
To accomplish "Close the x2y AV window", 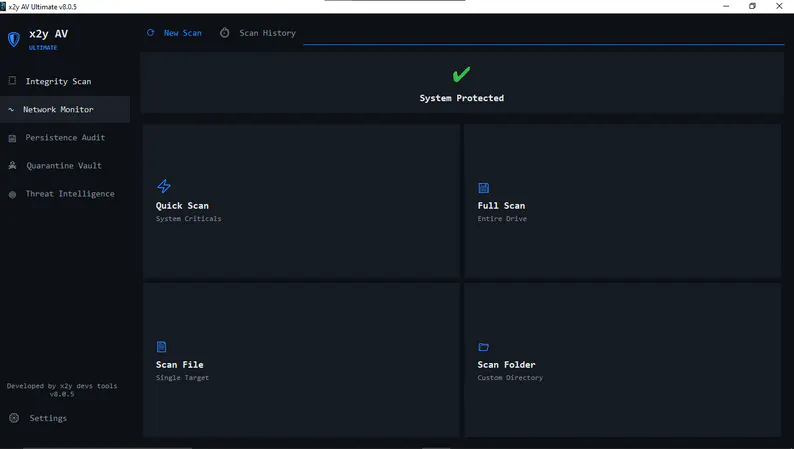I will tap(779, 6).
